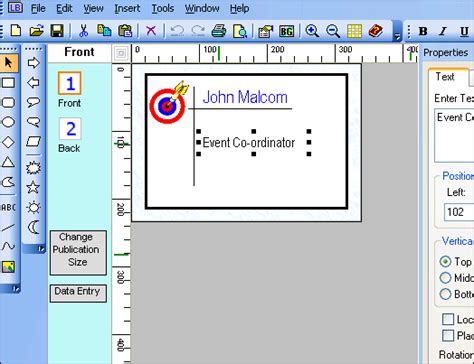Select page 1 Front thumbnail

point(70,83)
